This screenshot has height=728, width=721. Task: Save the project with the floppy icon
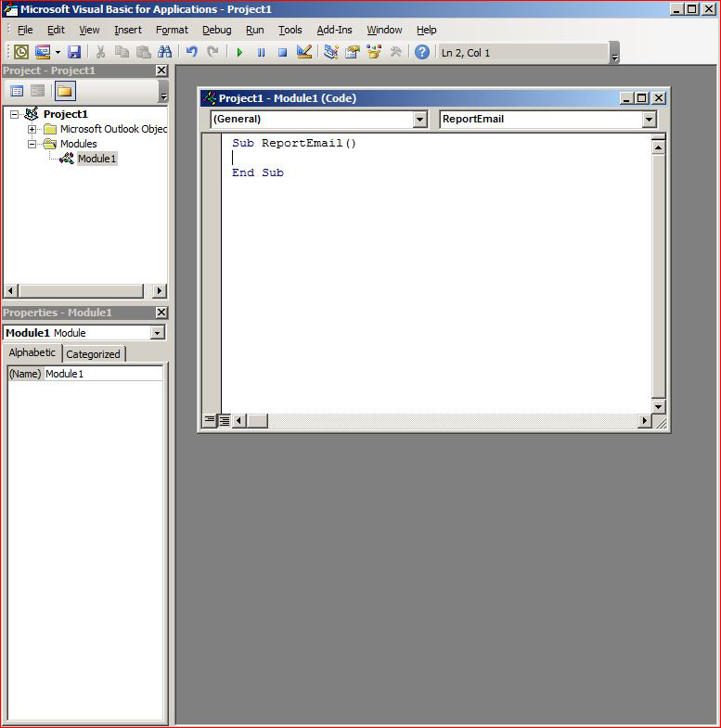pyautogui.click(x=74, y=52)
